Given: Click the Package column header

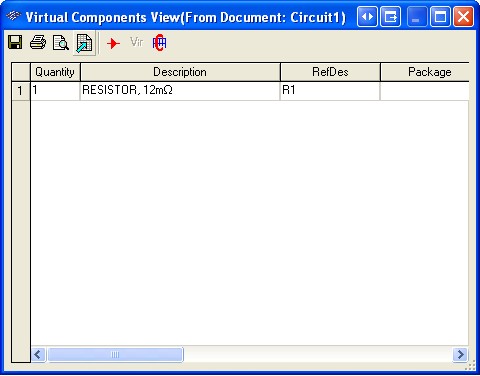Looking at the screenshot, I should pos(425,72).
